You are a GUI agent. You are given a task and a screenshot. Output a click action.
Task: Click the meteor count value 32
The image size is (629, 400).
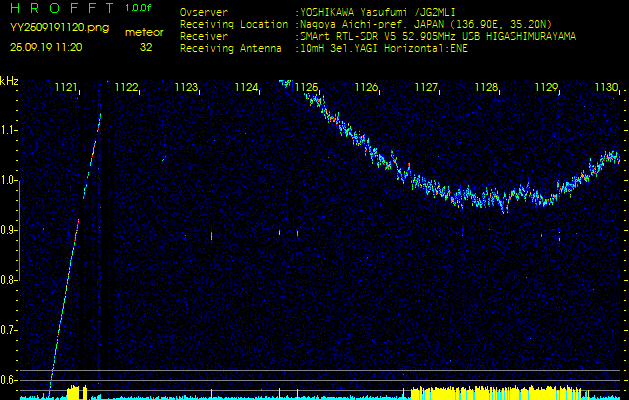pyautogui.click(x=146, y=47)
